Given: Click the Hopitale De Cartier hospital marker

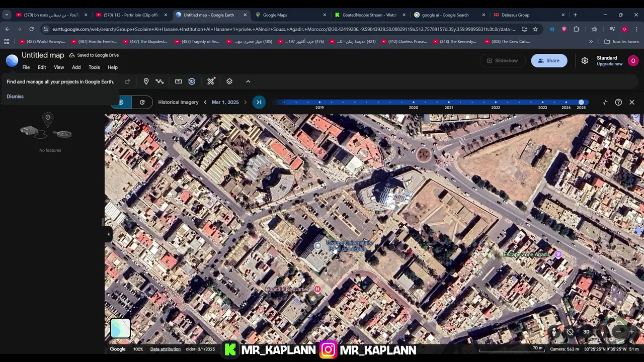Looking at the screenshot, I should tap(317, 289).
